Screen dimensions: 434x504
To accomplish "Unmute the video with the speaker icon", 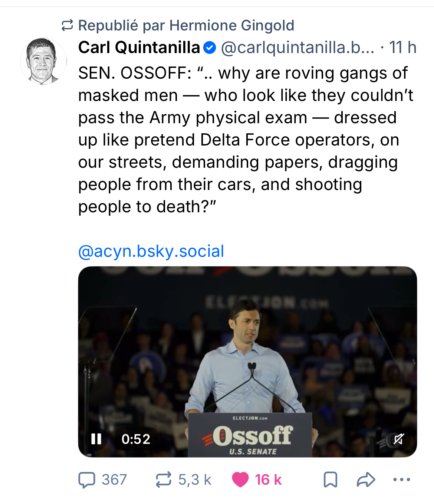I will point(398,439).
